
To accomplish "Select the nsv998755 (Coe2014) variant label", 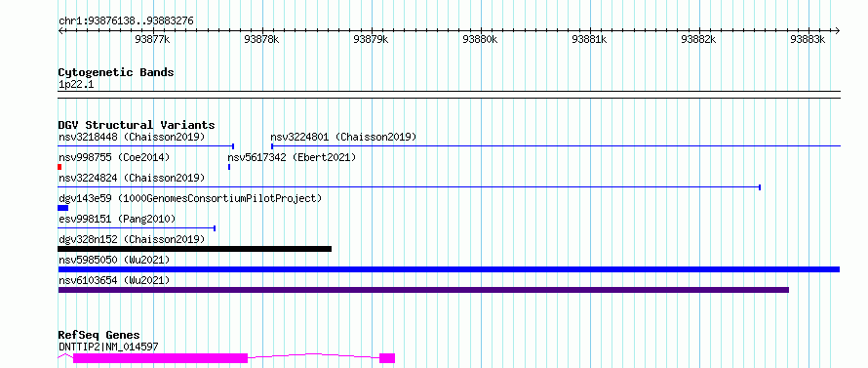I will [x=114, y=158].
